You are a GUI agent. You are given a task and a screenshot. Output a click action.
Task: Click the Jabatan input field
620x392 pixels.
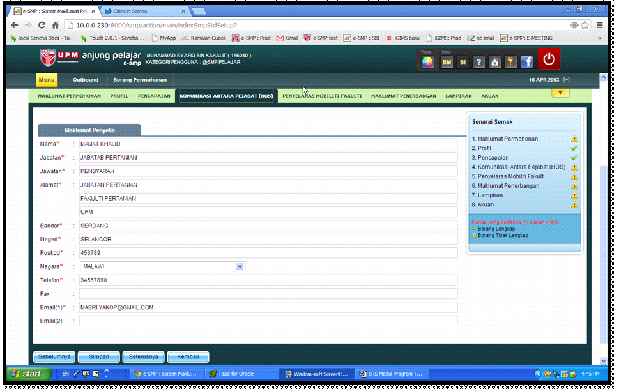pos(268,157)
